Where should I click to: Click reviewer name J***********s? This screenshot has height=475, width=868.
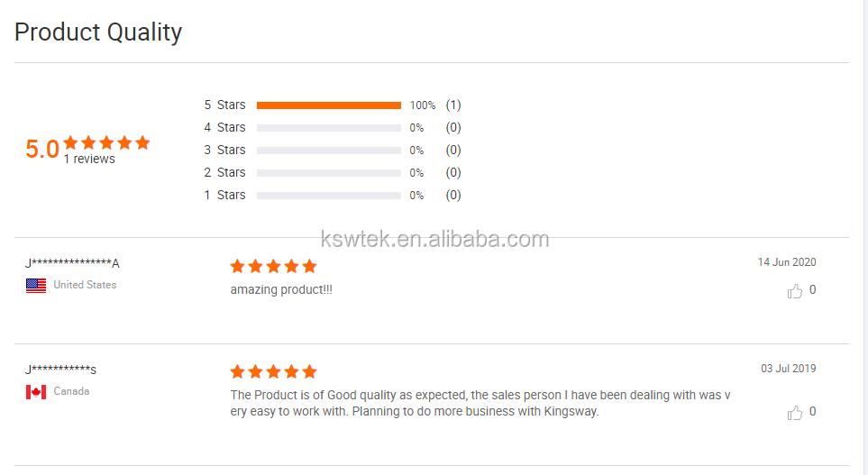[x=61, y=370]
